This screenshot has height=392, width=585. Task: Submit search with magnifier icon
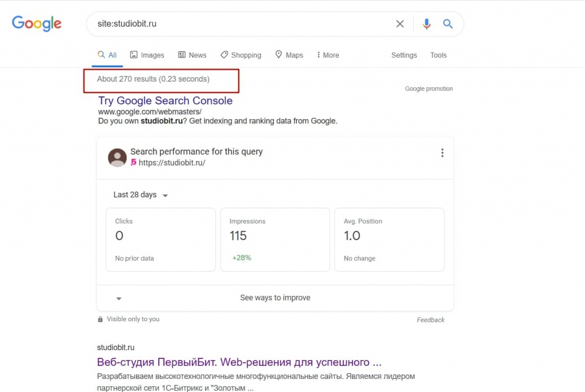[448, 24]
